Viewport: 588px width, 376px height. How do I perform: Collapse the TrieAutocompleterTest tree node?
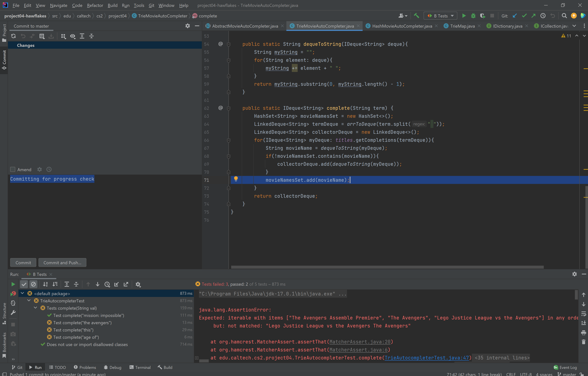29,300
